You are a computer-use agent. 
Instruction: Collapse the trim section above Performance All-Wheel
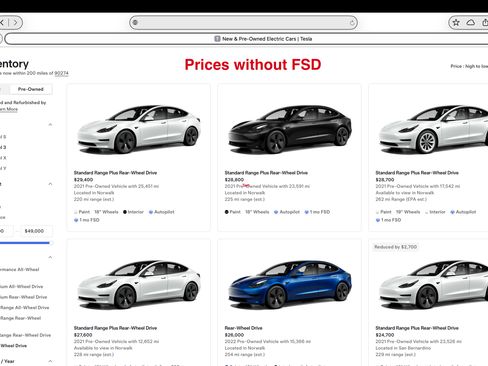[50, 257]
